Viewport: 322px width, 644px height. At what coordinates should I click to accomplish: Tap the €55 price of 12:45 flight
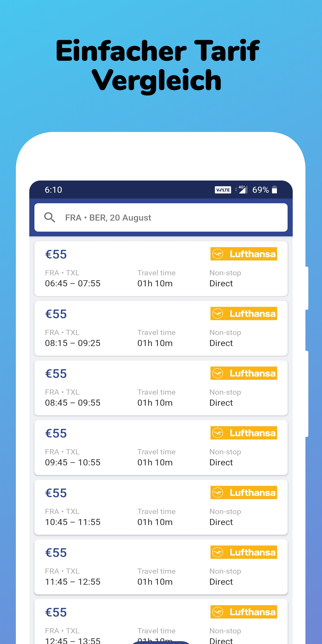[x=56, y=612]
